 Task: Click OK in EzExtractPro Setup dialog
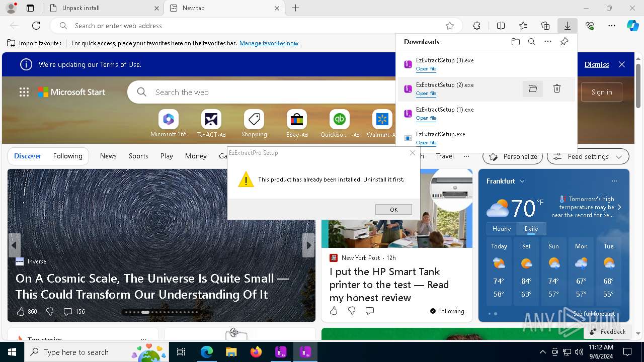393,210
